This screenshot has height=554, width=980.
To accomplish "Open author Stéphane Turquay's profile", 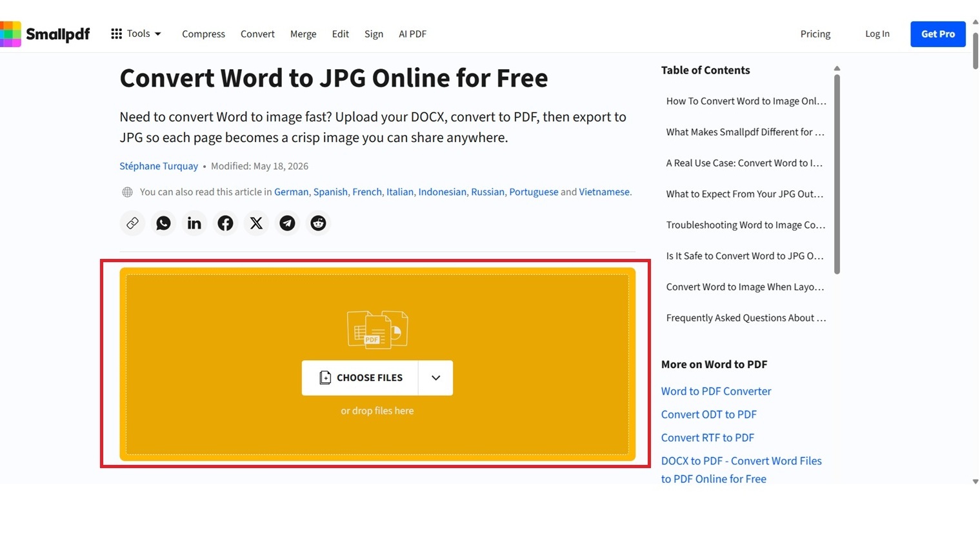I will click(159, 166).
